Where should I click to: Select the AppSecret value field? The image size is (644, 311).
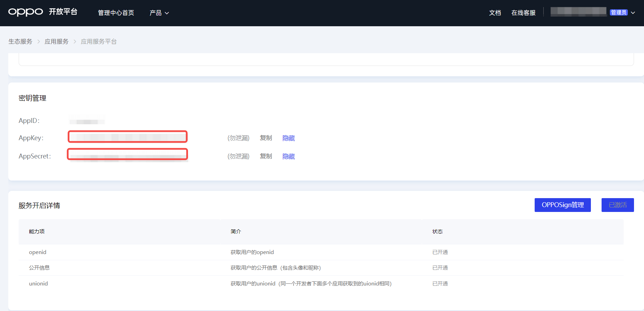click(128, 154)
